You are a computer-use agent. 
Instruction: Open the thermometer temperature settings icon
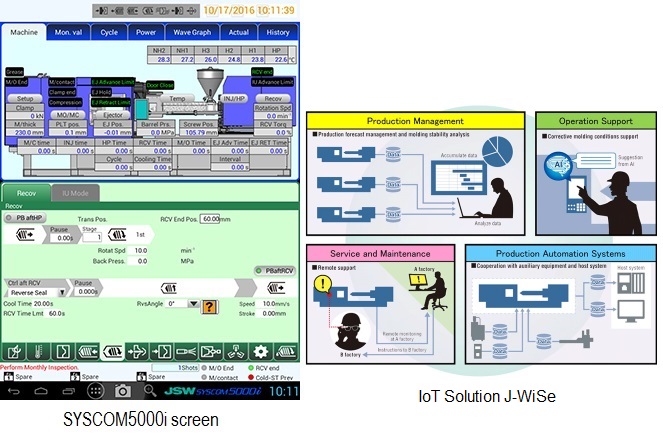[x=38, y=351]
